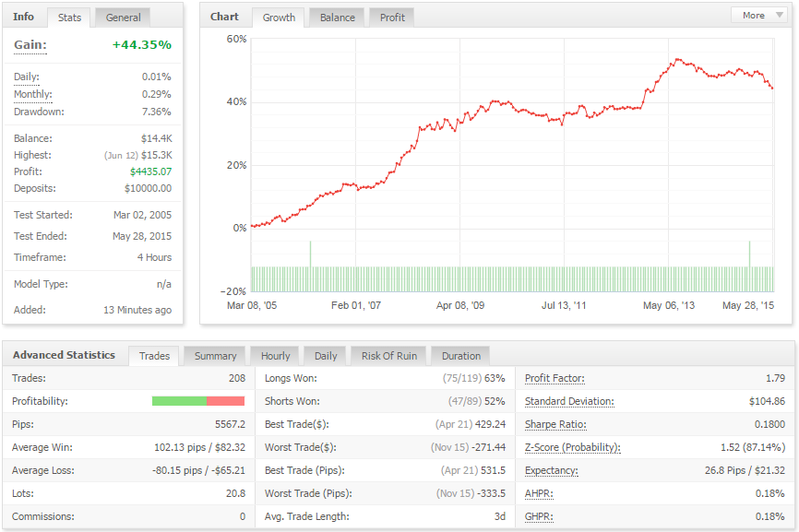
Task: Click the green-red Profitability bar
Action: pos(198,401)
